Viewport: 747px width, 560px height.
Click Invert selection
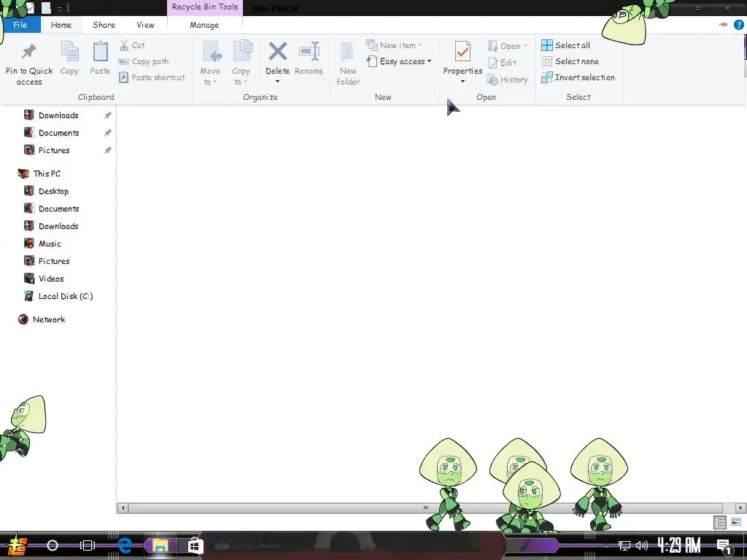[x=578, y=77]
